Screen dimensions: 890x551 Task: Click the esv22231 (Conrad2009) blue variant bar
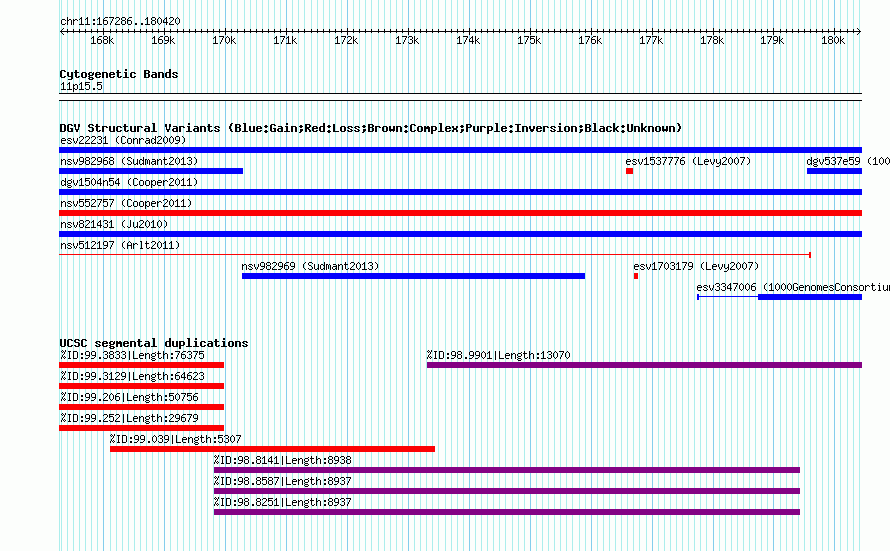(460, 150)
